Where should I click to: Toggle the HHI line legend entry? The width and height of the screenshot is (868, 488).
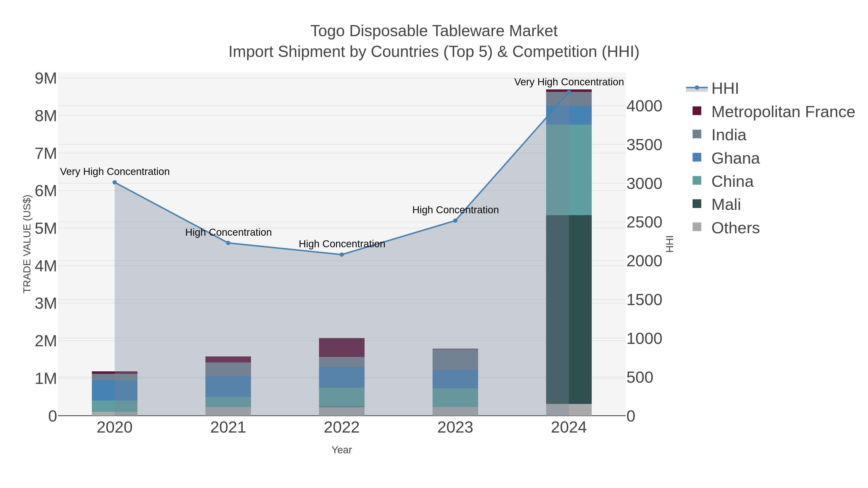(x=712, y=89)
